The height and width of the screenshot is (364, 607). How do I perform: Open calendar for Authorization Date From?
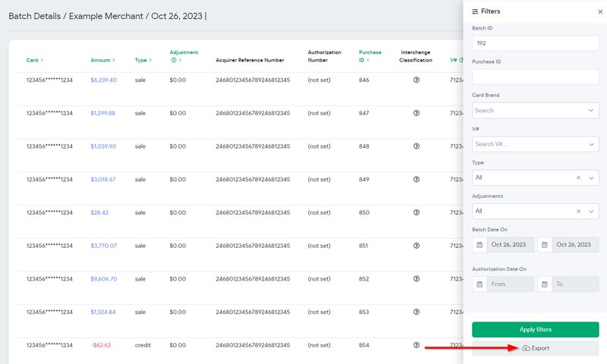(480, 284)
